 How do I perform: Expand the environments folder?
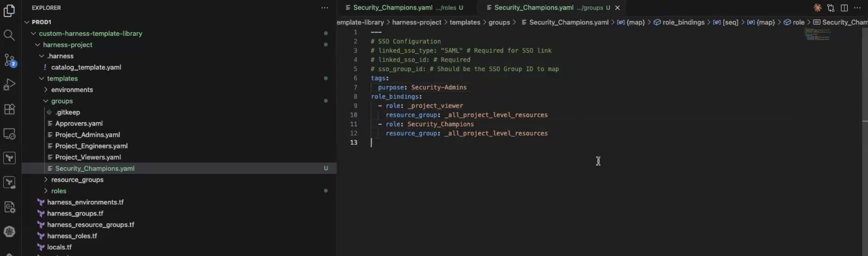tap(72, 90)
